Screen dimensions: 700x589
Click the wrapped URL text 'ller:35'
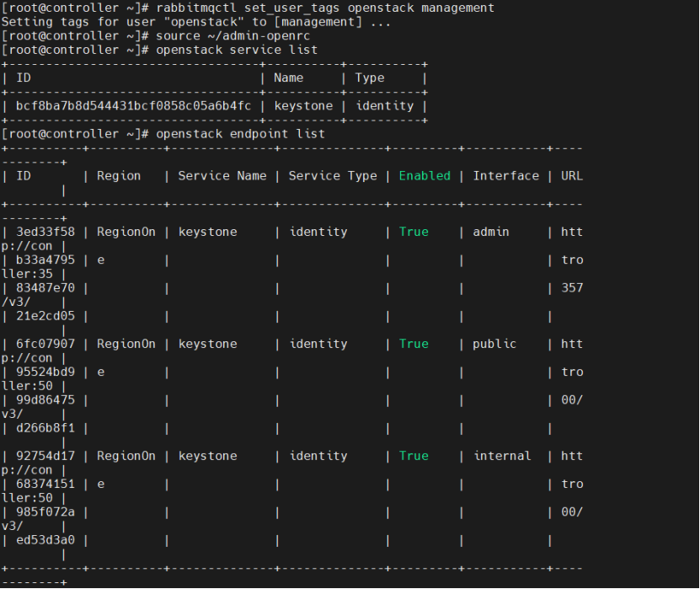pyautogui.click(x=27, y=274)
